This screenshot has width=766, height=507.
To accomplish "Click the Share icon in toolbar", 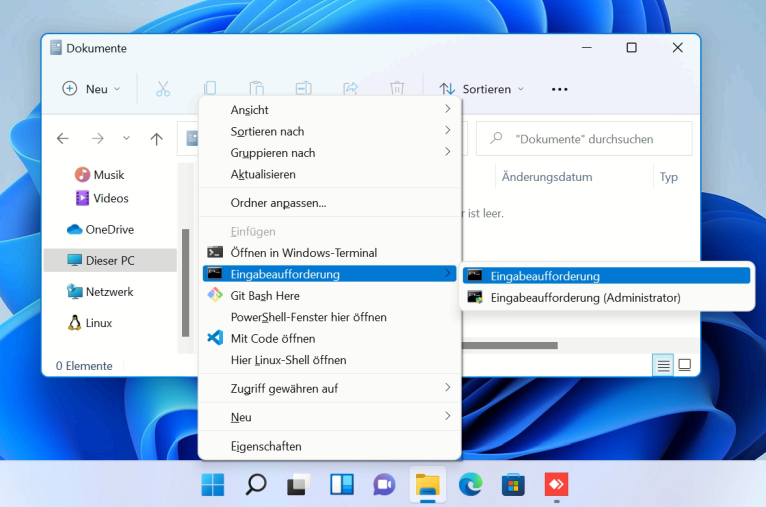I will [x=350, y=88].
